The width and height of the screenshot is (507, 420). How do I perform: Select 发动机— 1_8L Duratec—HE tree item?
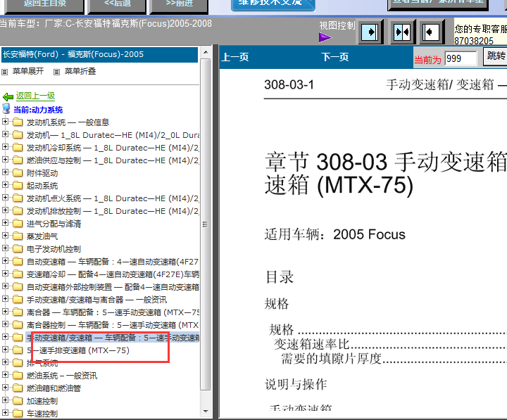(113, 135)
